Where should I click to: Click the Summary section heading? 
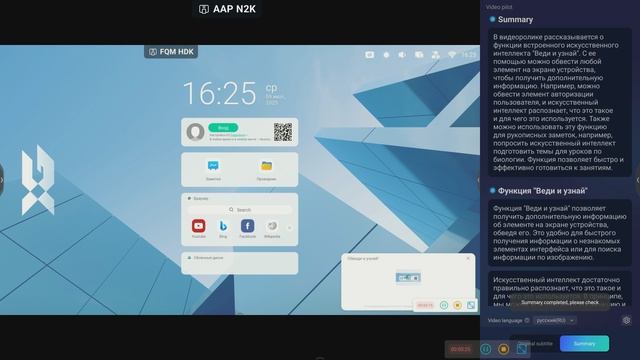point(515,20)
